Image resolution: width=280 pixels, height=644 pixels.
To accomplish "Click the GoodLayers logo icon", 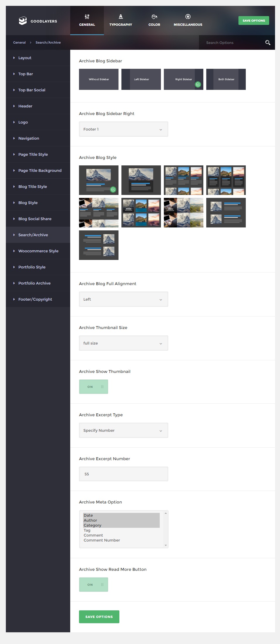I will 23,21.
